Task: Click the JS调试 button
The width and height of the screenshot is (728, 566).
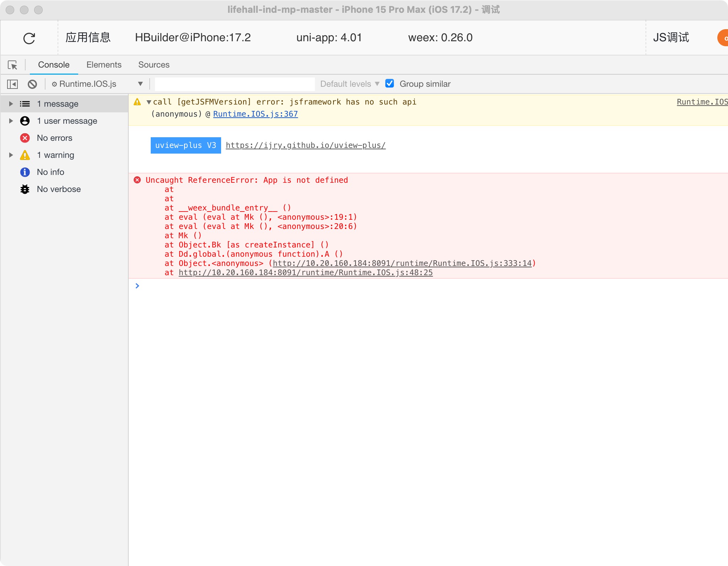Action: pos(671,38)
